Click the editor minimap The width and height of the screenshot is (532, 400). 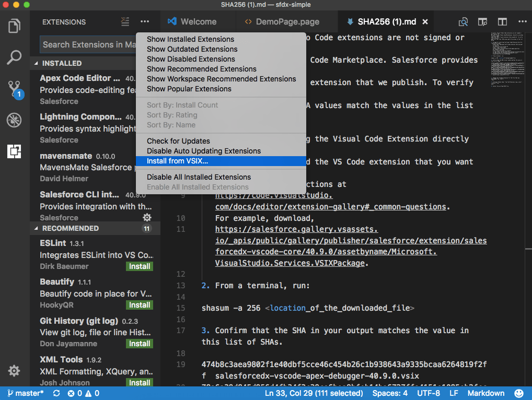[x=507, y=61]
